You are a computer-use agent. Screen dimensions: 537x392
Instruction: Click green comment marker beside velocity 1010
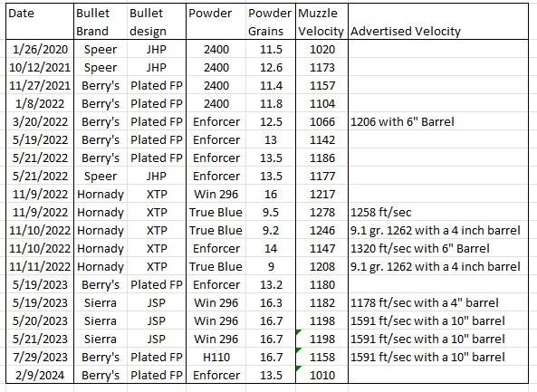(x=298, y=368)
